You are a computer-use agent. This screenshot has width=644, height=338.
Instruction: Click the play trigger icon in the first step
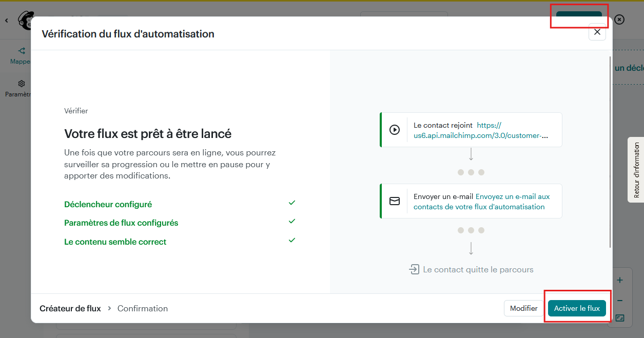(394, 130)
